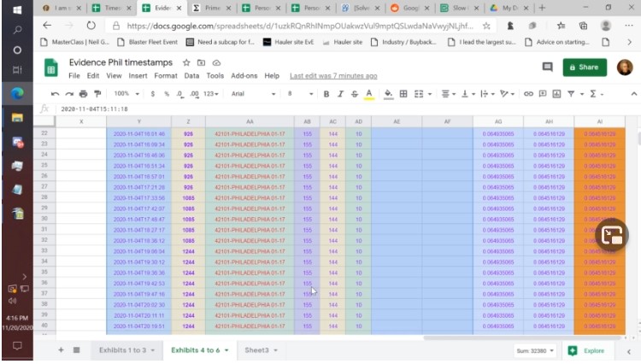Screen dimensions: 641x364
Task: Click the Print icon
Action: coord(84,94)
